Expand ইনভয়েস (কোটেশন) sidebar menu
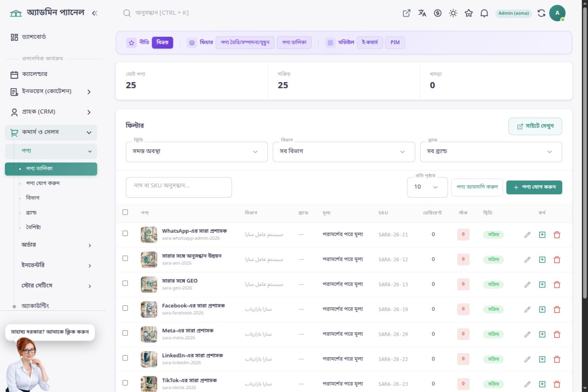 (51, 92)
